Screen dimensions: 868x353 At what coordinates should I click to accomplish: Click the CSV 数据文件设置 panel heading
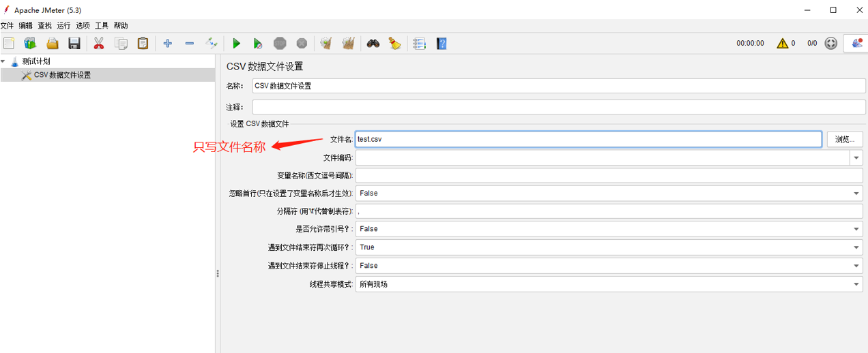click(265, 66)
